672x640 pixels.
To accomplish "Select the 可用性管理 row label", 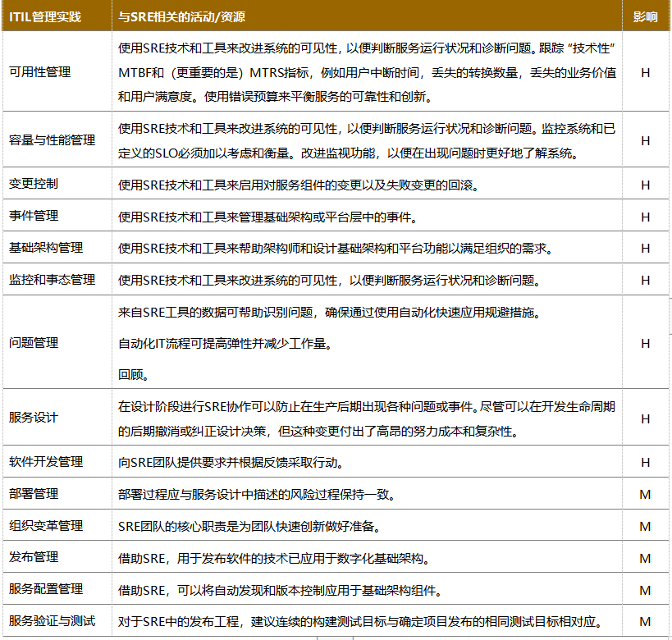I will click(x=40, y=72).
